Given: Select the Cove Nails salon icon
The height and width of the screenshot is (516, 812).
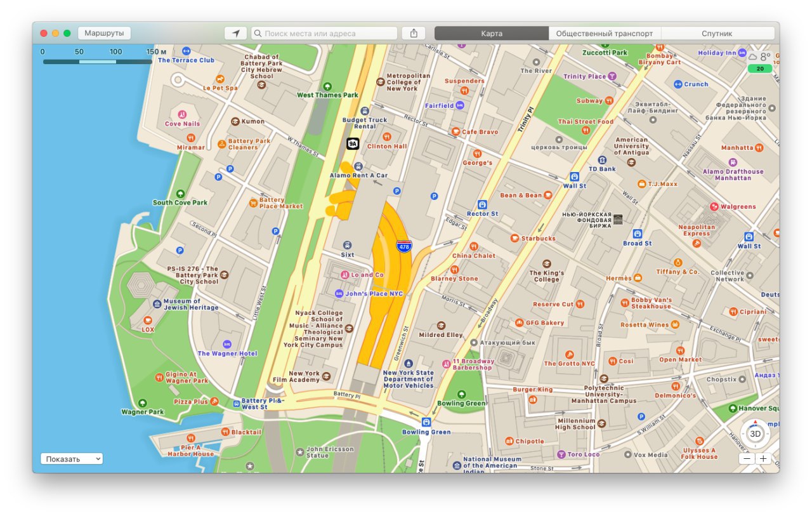Looking at the screenshot, I should click(182, 115).
